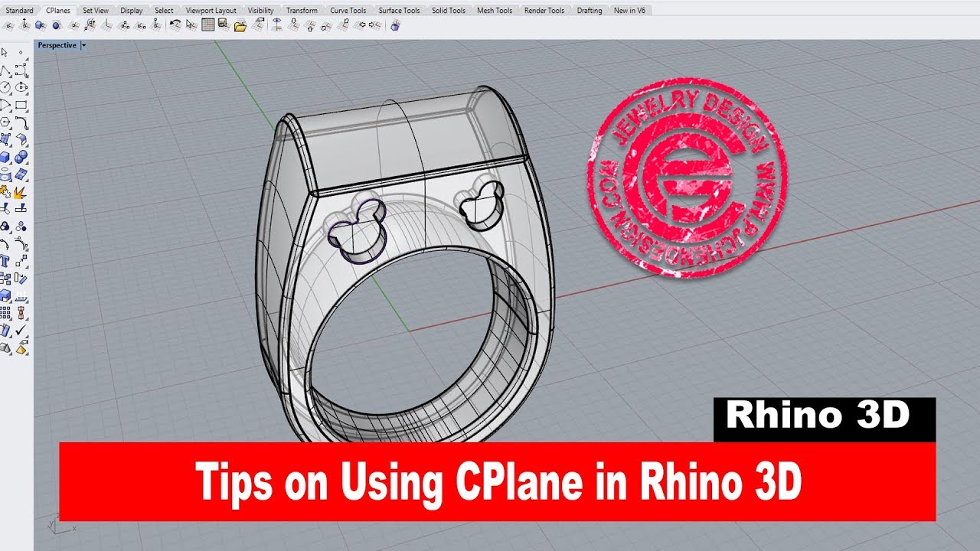Switch to the Transform tab
This screenshot has height=551, width=980.
302,11
